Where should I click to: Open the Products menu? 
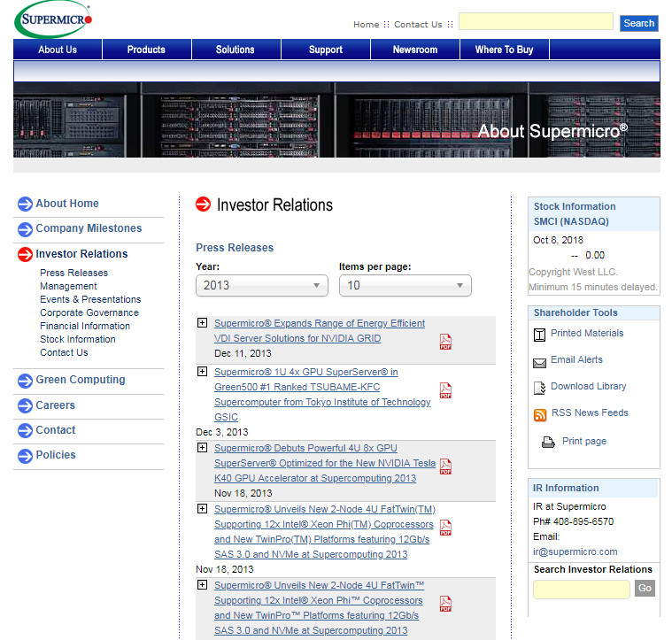coord(146,50)
